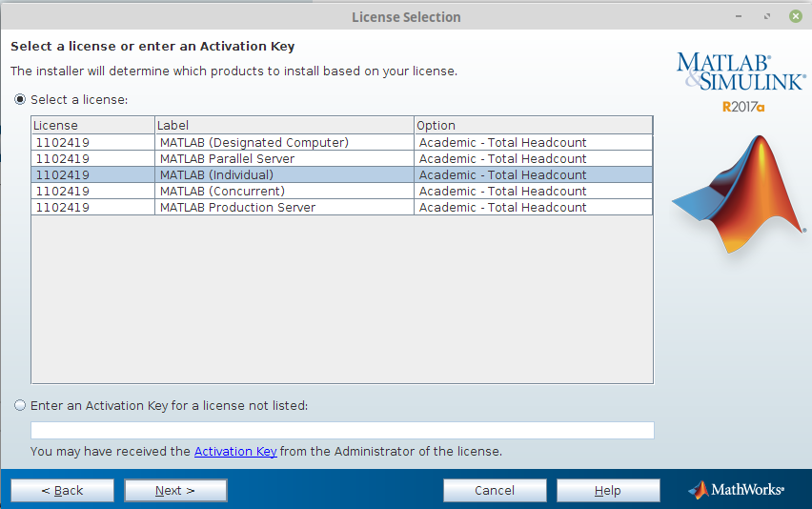Click the MathWorks logo in footer
This screenshot has width=812, height=509.
tap(736, 490)
